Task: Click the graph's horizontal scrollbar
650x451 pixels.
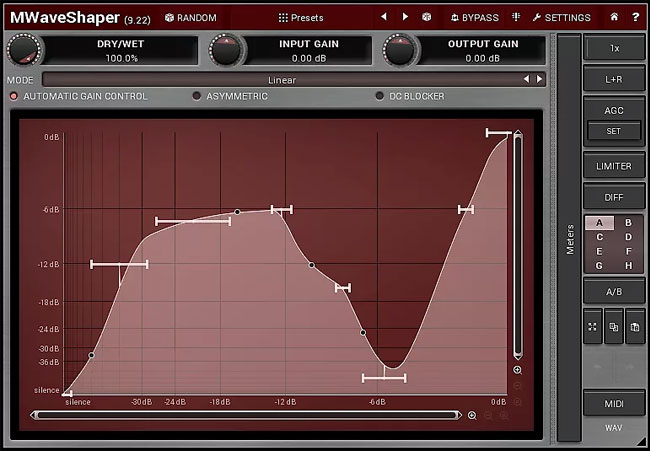Action: 246,415
